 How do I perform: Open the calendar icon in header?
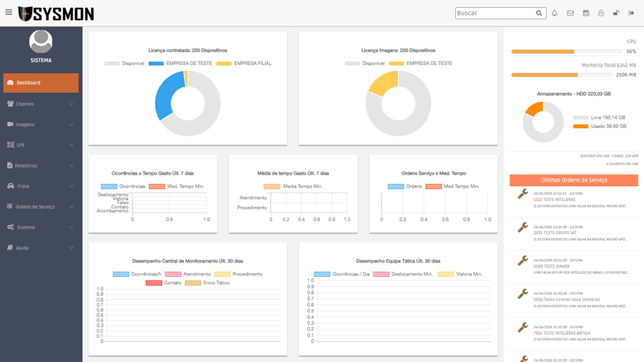[586, 13]
